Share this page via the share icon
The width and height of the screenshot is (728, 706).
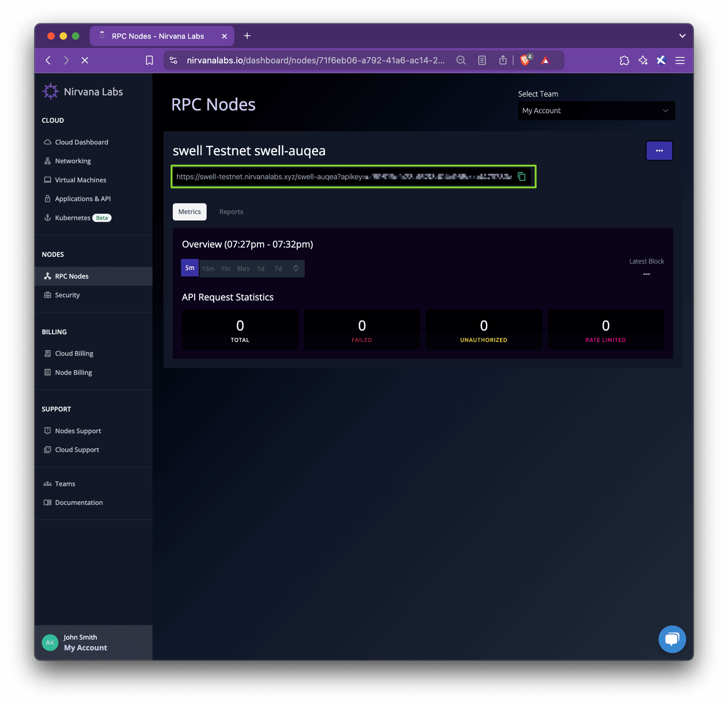point(503,60)
